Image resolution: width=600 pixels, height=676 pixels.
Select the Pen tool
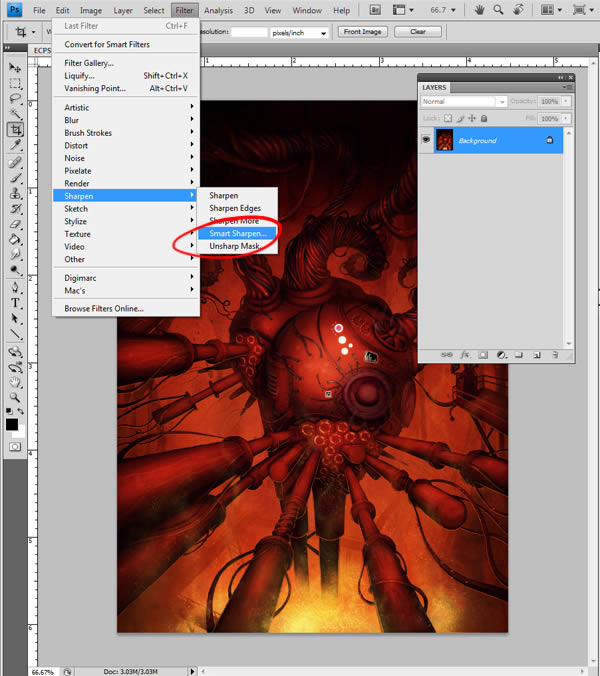pos(15,288)
